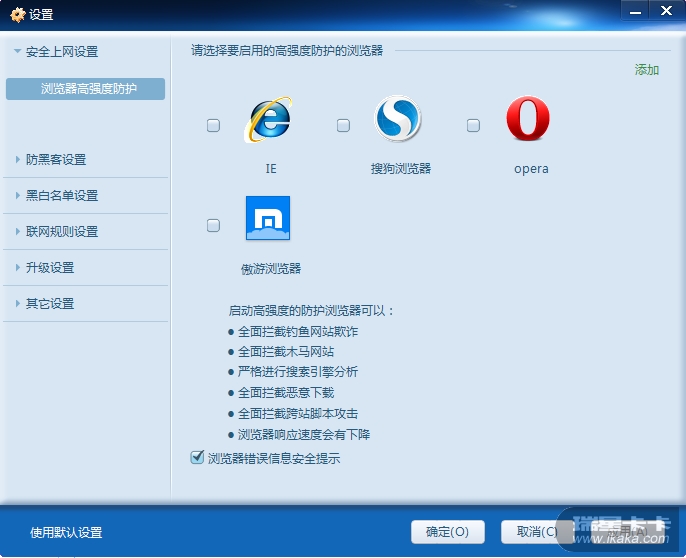686x558 pixels.
Task: Open the 升级设置 section
Action: [x=50, y=267]
